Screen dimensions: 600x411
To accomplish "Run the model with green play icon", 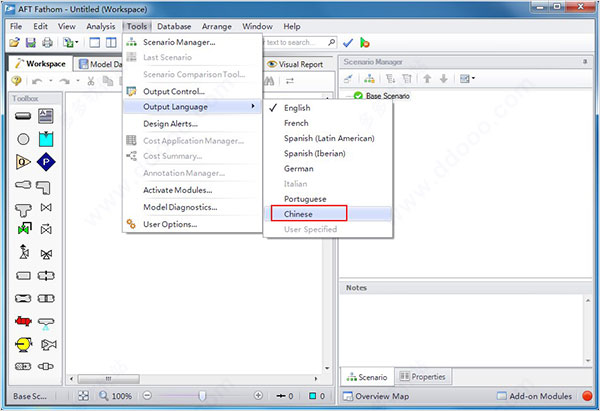I will (x=365, y=43).
